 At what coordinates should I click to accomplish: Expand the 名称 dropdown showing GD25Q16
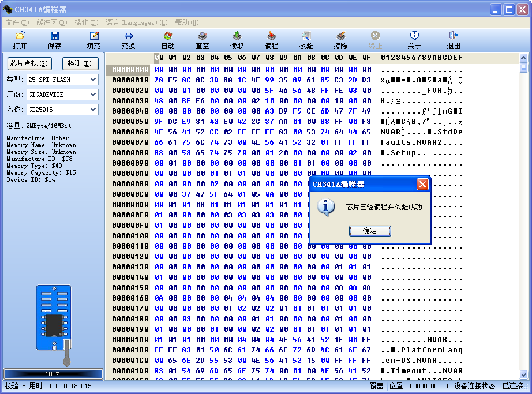coord(93,110)
